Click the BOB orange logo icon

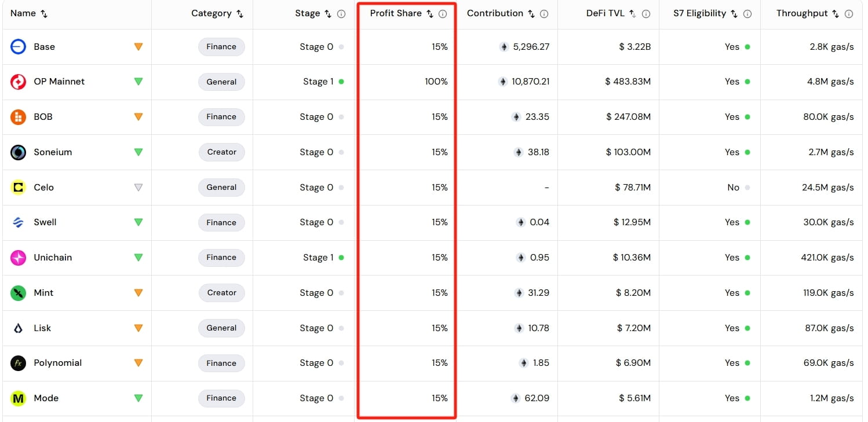point(19,117)
